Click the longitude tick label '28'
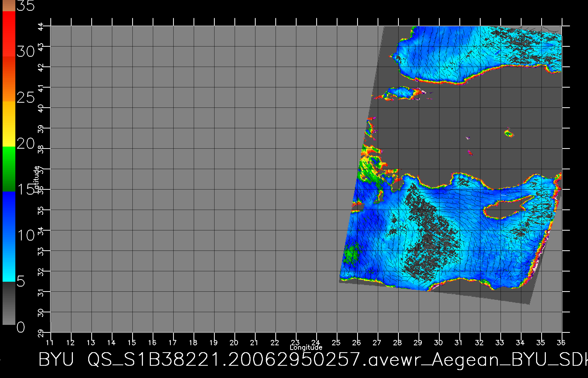Screen dimensions: 588x378 coord(398,342)
